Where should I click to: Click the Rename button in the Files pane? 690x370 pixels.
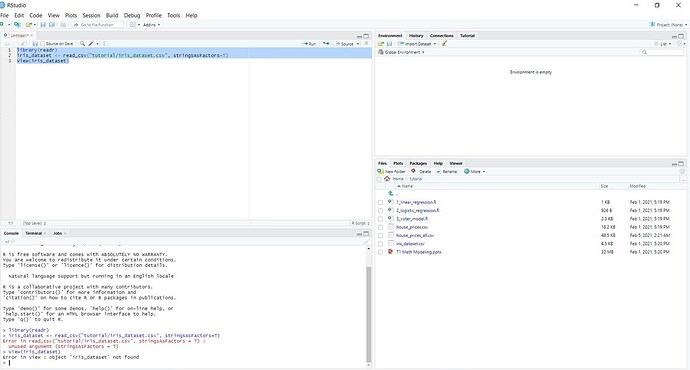pyautogui.click(x=446, y=171)
